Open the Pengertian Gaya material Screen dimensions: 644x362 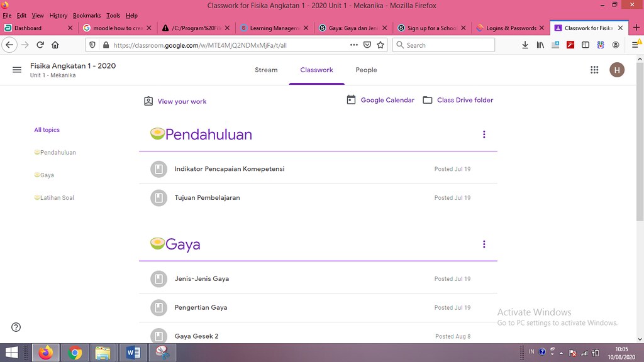click(318, 308)
